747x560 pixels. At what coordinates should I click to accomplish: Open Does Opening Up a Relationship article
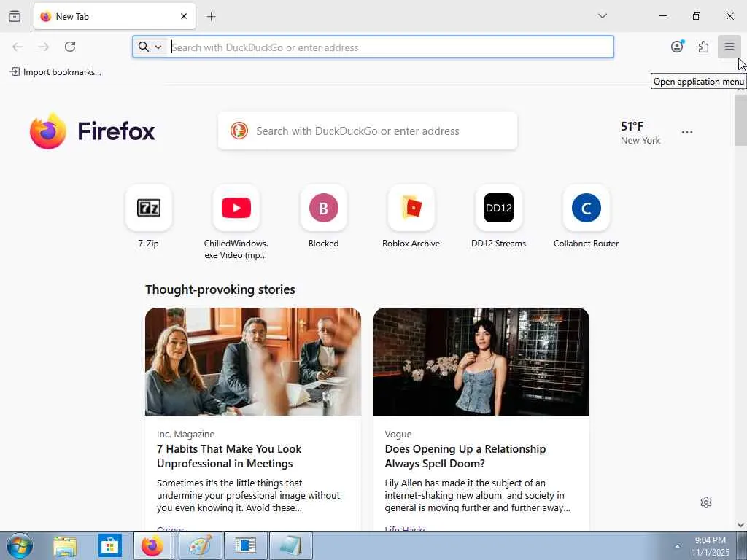[x=465, y=456]
